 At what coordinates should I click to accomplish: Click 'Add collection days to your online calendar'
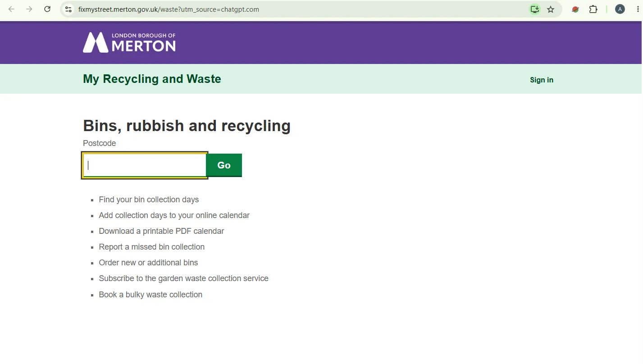pyautogui.click(x=174, y=215)
